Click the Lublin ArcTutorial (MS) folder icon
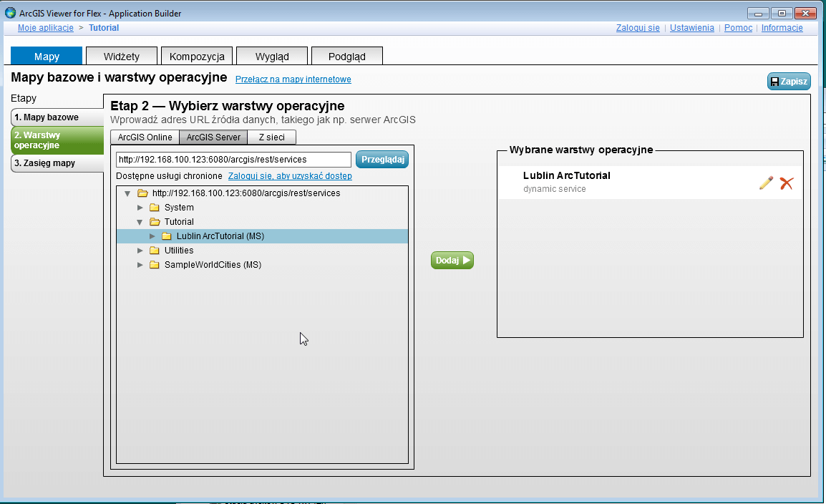The height and width of the screenshot is (504, 826). [167, 236]
